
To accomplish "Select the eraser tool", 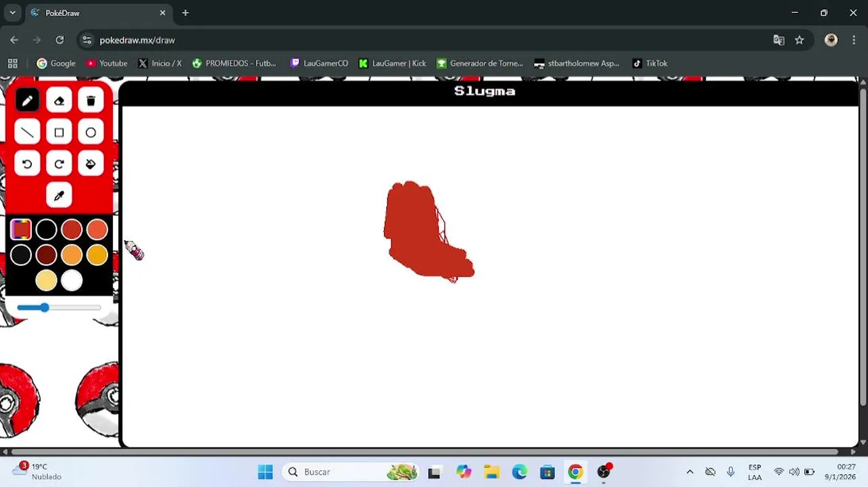I will pos(59,101).
